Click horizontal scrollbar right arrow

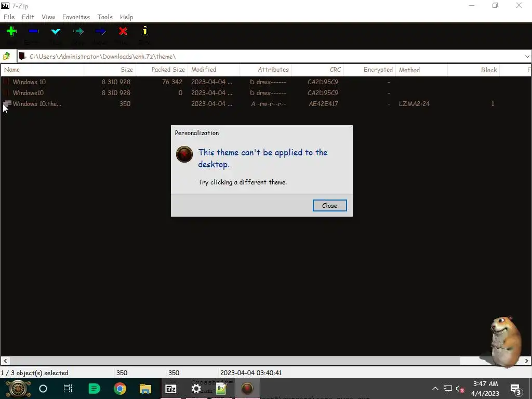tap(527, 361)
